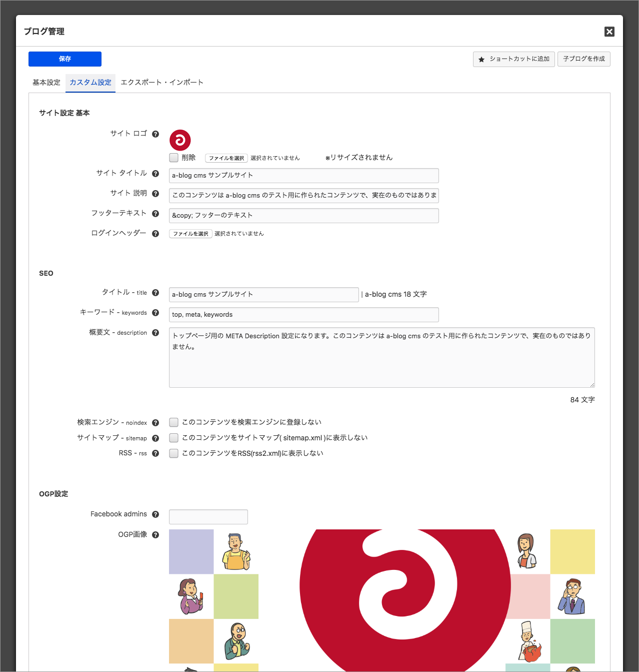
Task: Open the エクスポート・インポート tab
Action: (x=162, y=83)
